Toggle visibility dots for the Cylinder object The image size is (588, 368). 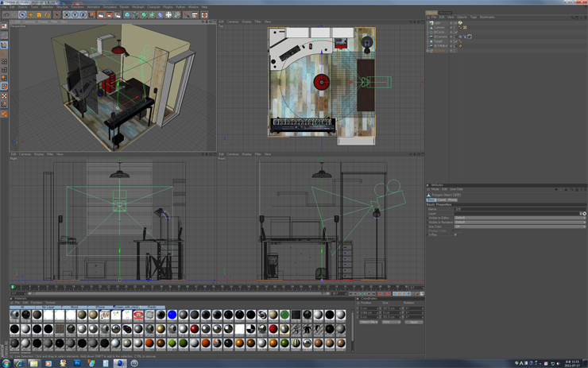click(454, 27)
